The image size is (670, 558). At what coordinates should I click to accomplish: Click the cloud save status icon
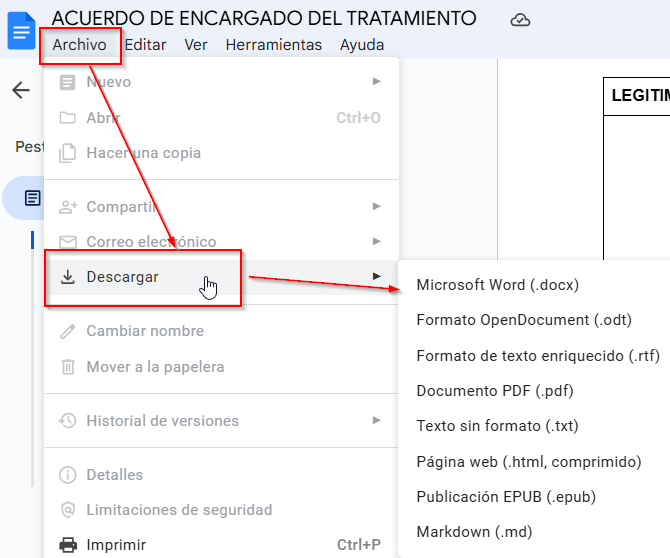pyautogui.click(x=520, y=20)
